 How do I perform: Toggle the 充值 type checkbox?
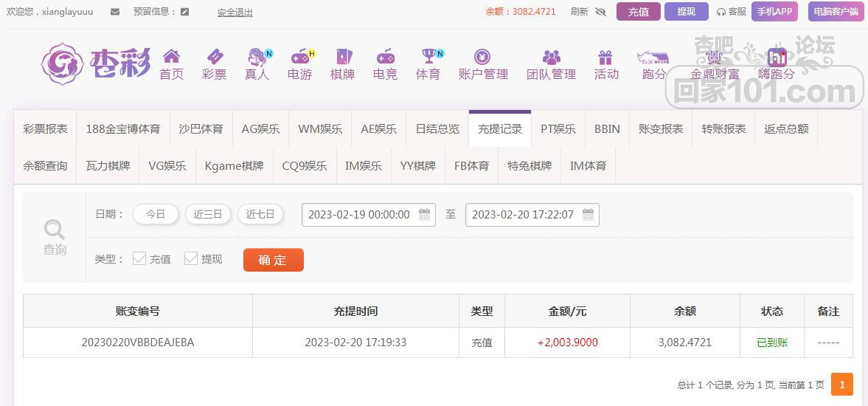click(139, 258)
